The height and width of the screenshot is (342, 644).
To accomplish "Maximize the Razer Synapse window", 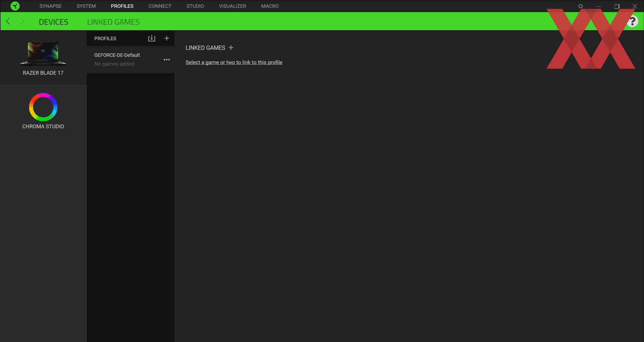I will point(617,6).
